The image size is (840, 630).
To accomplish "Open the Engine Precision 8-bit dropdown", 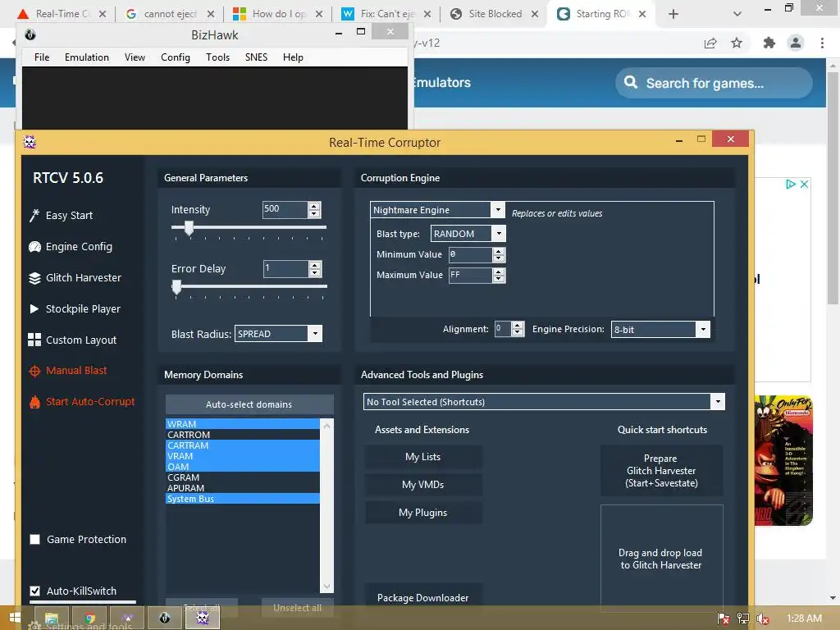I will coord(703,330).
